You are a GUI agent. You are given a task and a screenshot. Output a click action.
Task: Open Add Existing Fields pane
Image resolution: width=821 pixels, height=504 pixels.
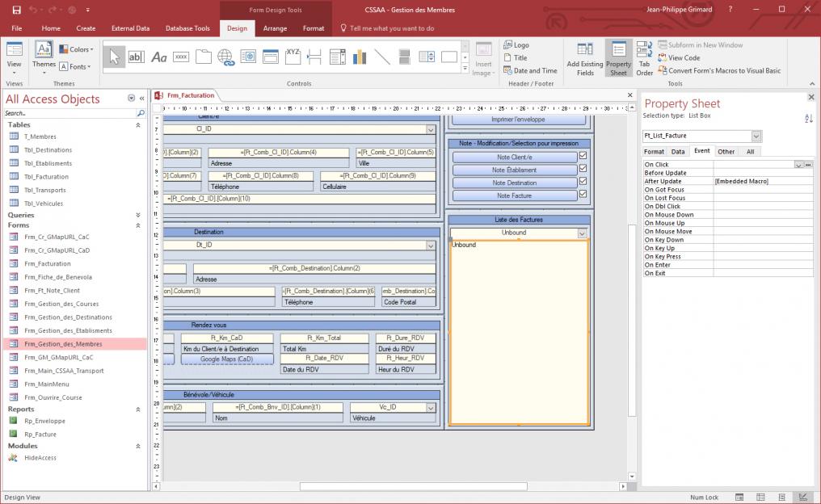[x=584, y=58]
